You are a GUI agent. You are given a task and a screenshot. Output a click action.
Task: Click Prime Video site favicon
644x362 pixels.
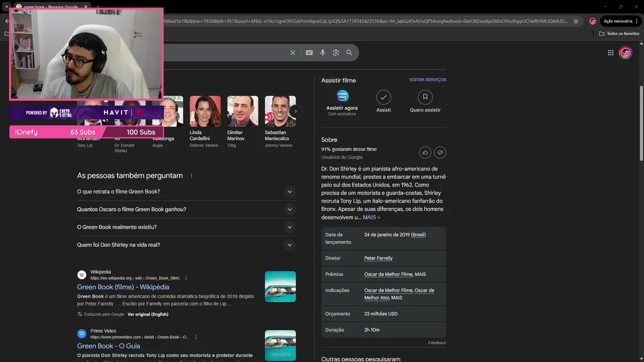click(82, 334)
